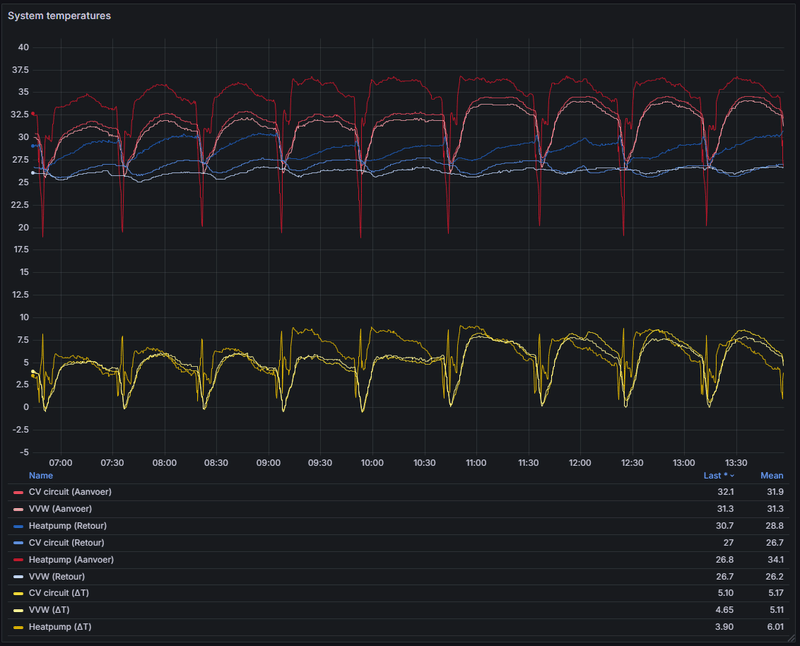Click the Heatpump (ΔT) mean value 6.01

tap(773, 627)
